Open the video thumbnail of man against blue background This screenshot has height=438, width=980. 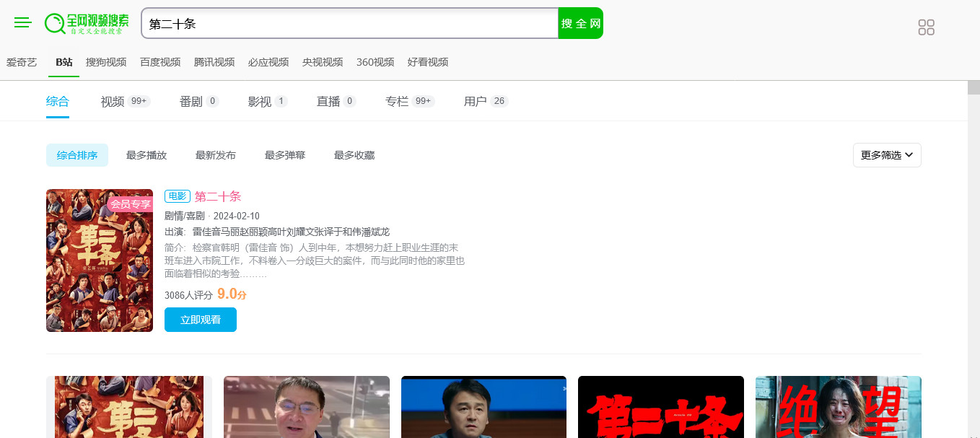484,407
